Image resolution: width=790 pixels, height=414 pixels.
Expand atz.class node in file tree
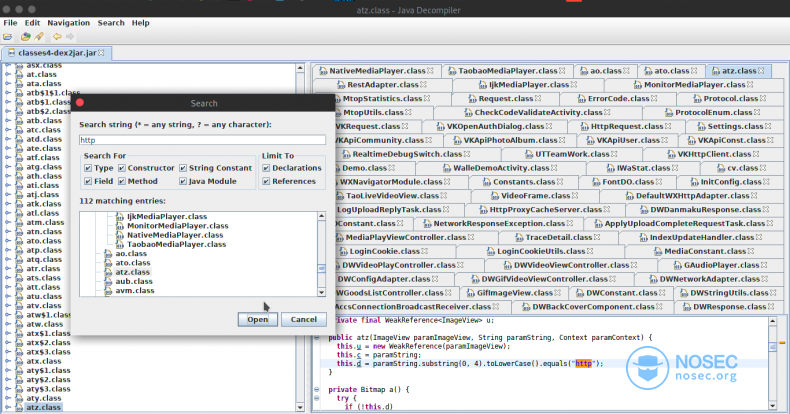pyautogui.click(x=8, y=407)
